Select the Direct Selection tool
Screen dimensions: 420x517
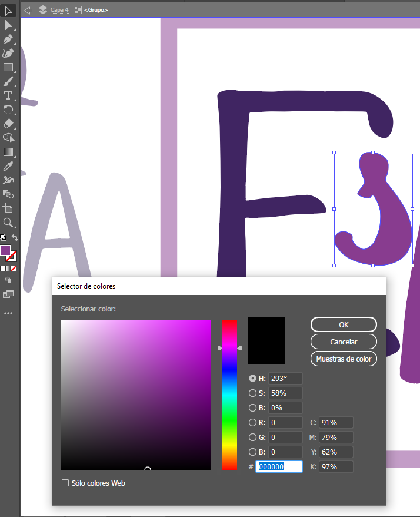point(8,25)
